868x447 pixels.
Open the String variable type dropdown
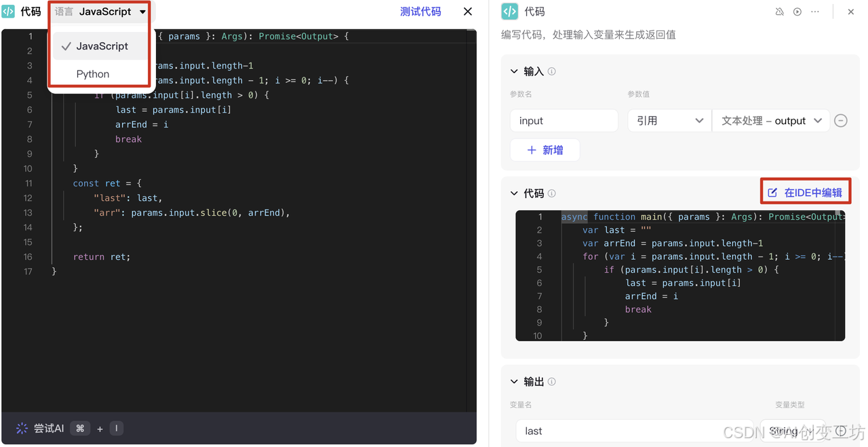[792, 431]
